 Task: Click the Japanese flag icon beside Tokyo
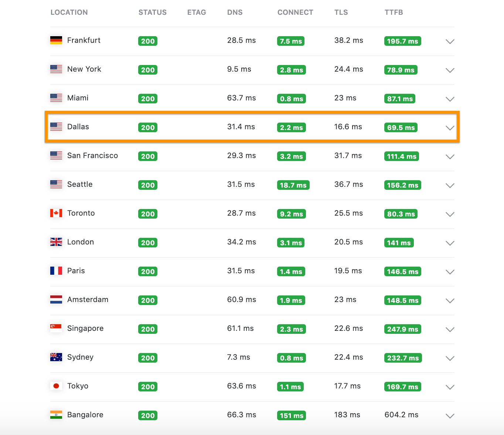tap(56, 386)
